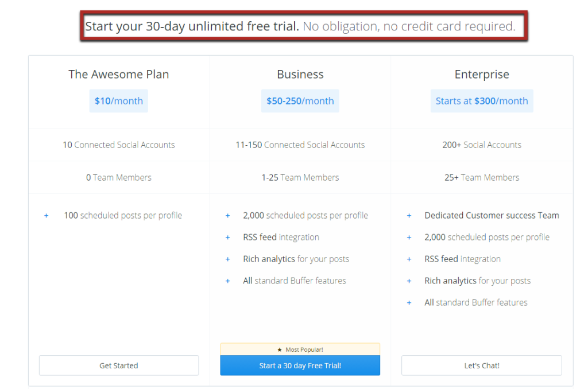Click plus icon beside Dedicated Customer success Team
The image size is (588, 389).
pyautogui.click(x=409, y=216)
